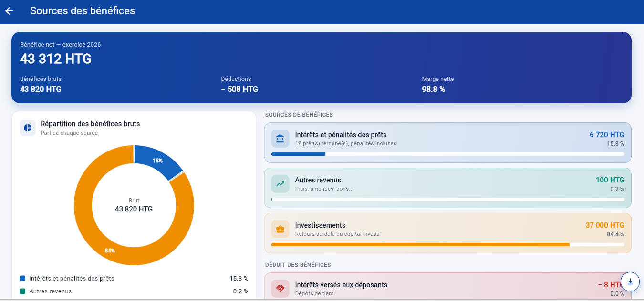Open the Investissements card
Image resolution: width=644 pixels, height=301 pixels.
pyautogui.click(x=447, y=233)
